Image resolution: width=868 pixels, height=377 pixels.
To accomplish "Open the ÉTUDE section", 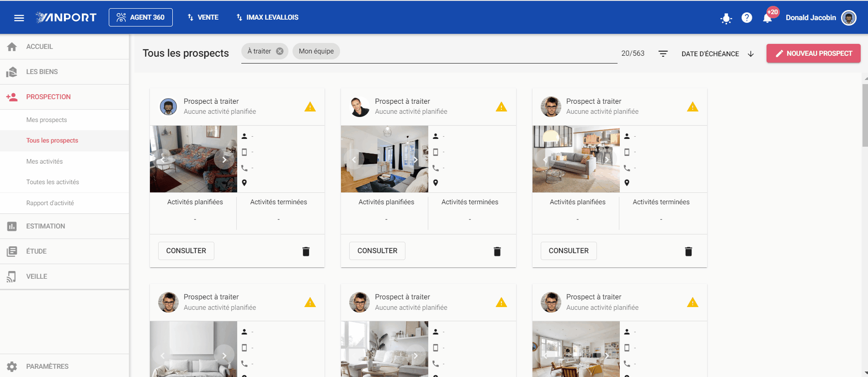I will pos(64,251).
